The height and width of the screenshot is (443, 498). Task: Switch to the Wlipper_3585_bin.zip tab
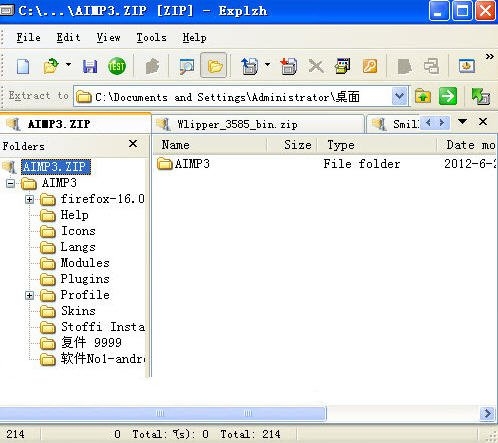tap(258, 124)
